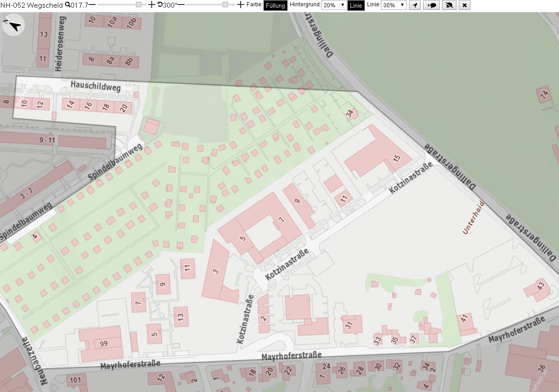Screen dimensions: 559x392
Task: Click the rotation arrow icon
Action: [x=160, y=5]
